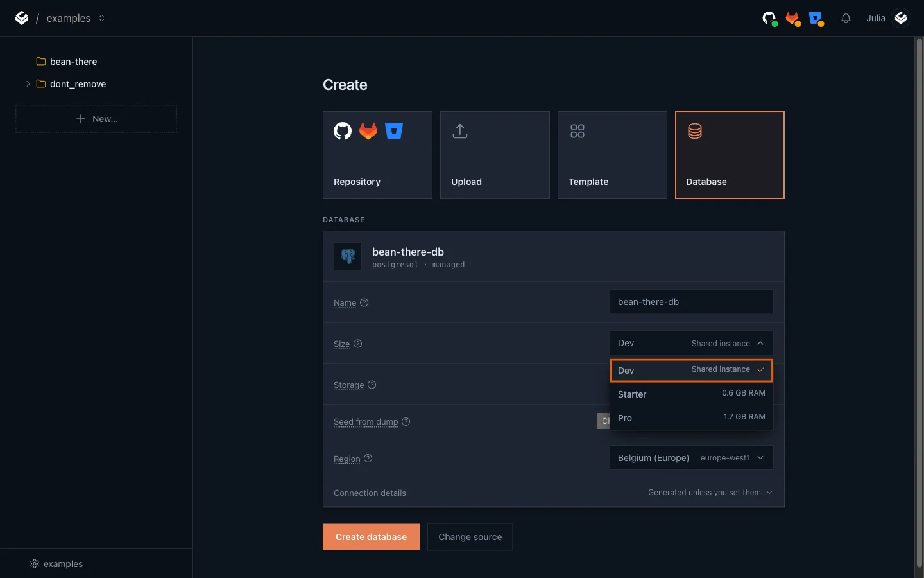
Task: Click the template grid icon
Action: (x=577, y=131)
